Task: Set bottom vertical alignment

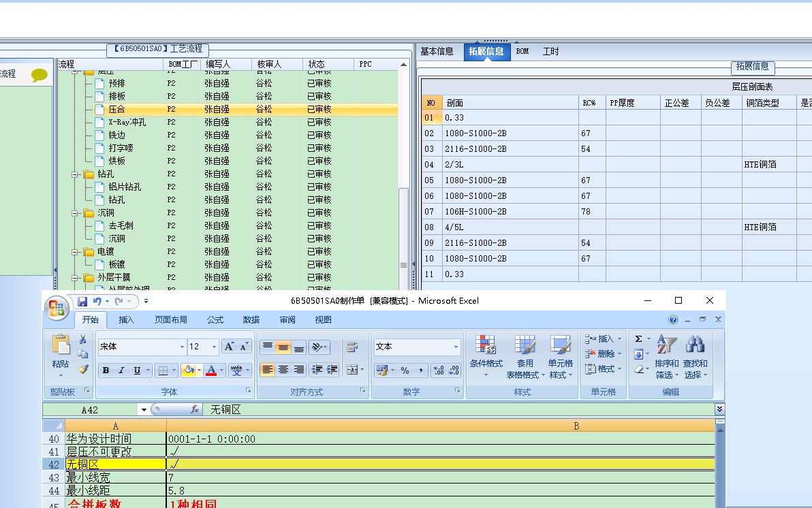Action: (x=299, y=347)
